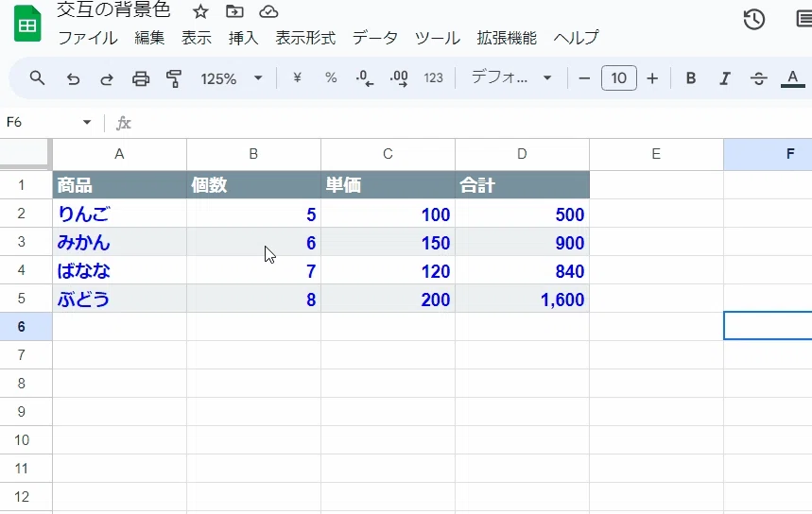Decrease decimal places

click(365, 78)
